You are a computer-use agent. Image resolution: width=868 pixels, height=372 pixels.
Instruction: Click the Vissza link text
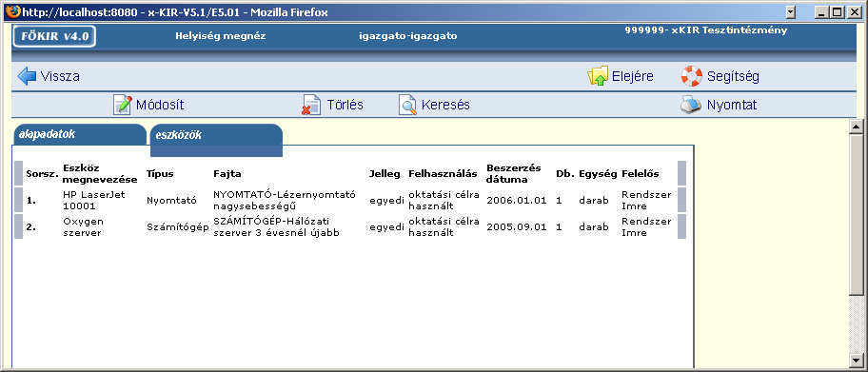[x=60, y=76]
